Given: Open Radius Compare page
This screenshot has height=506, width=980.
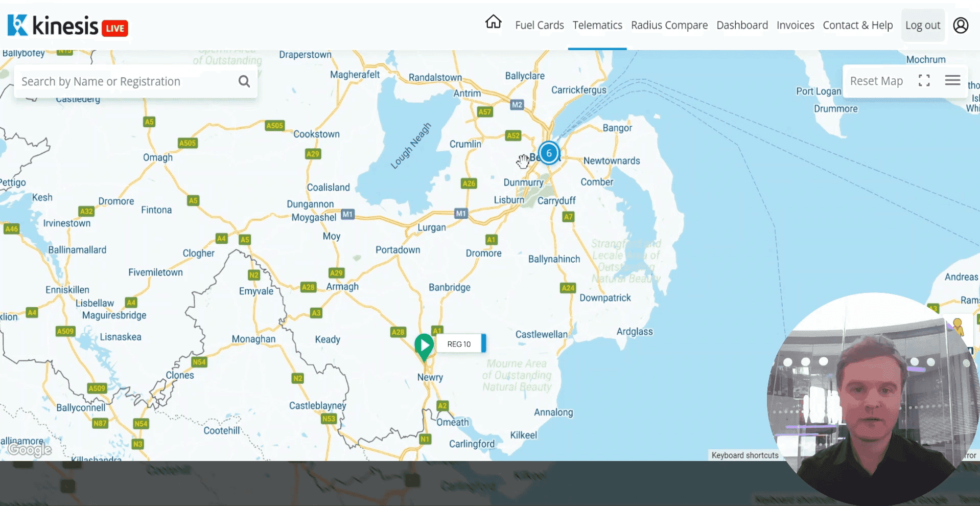Looking at the screenshot, I should (669, 25).
